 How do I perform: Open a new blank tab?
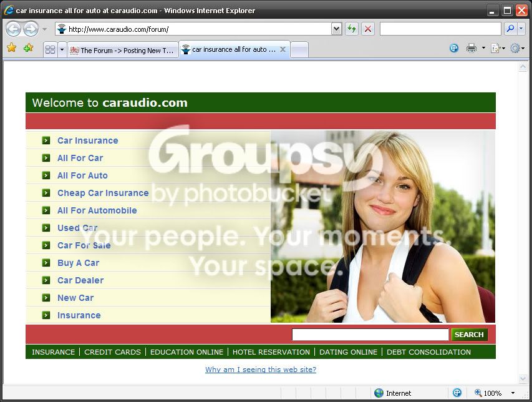299,50
